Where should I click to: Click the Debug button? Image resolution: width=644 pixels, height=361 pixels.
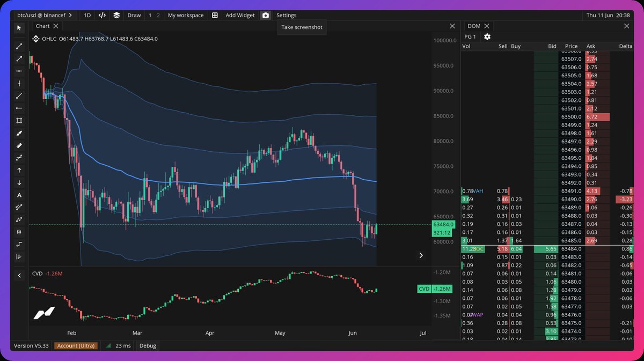click(148, 345)
